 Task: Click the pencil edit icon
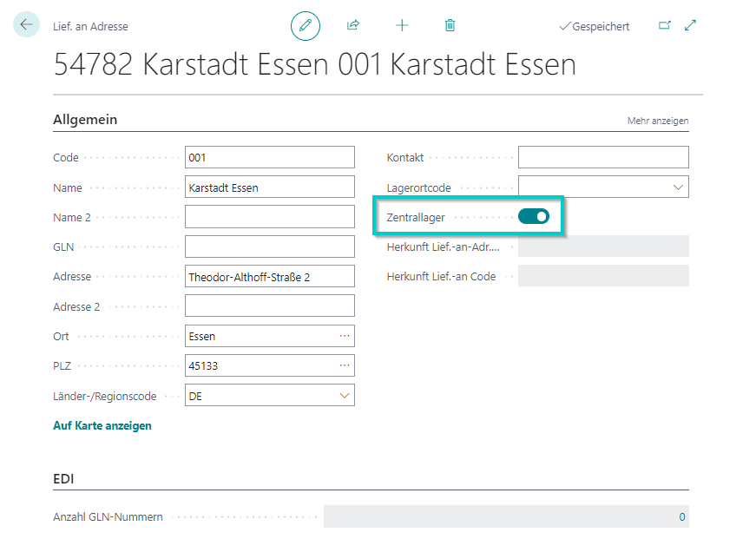[x=305, y=25]
